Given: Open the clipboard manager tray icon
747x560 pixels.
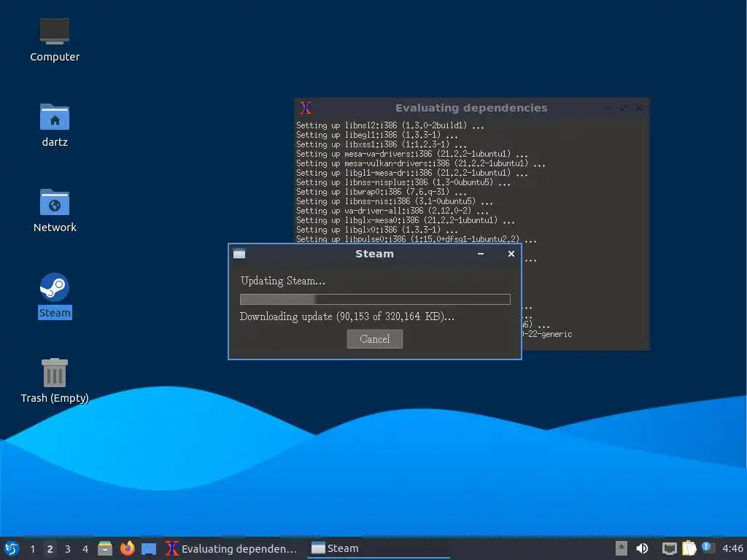Looking at the screenshot, I should tap(689, 548).
